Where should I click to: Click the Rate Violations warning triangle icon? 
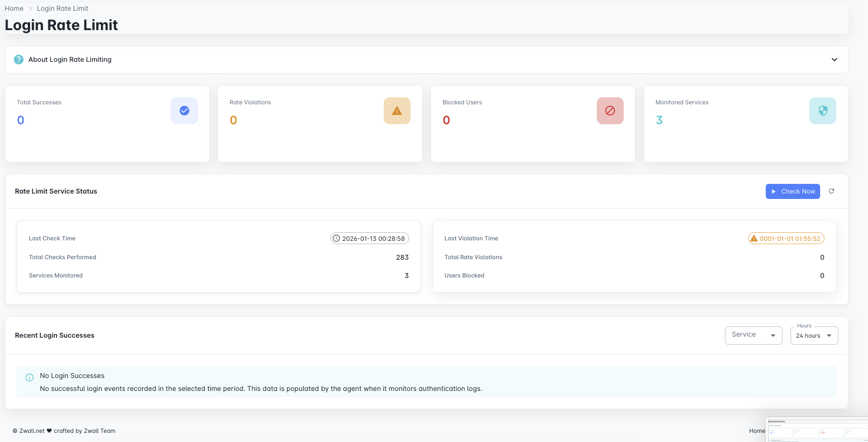point(397,111)
